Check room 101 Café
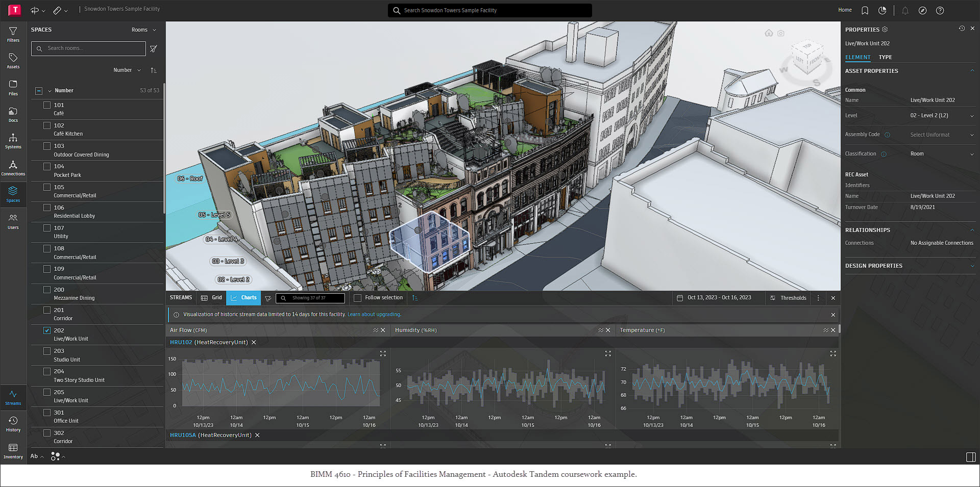 47,105
